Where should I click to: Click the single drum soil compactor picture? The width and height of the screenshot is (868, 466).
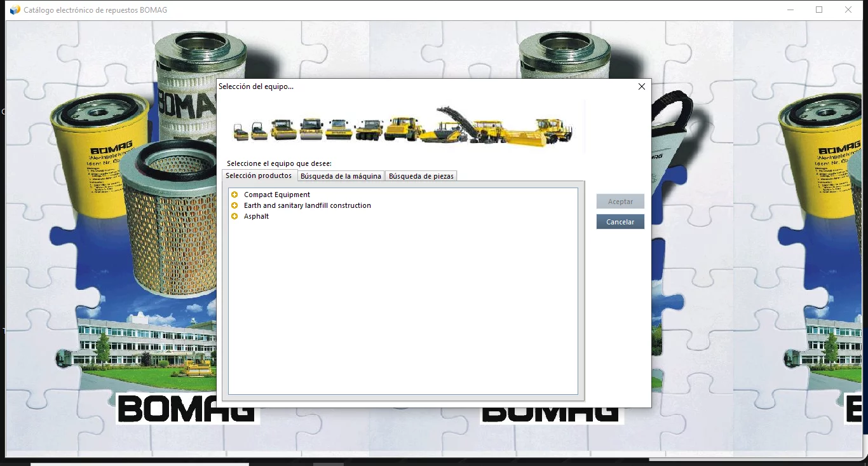click(402, 126)
